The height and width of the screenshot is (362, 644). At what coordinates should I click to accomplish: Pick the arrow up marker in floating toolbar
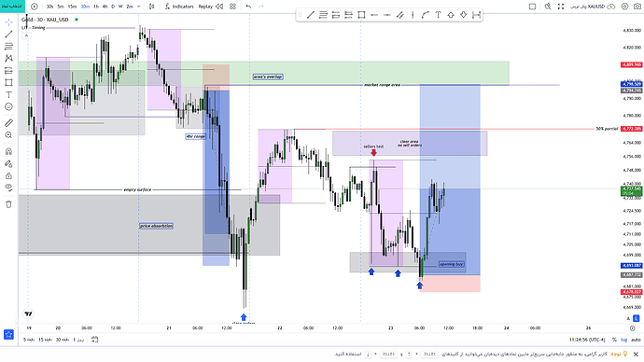451,15
